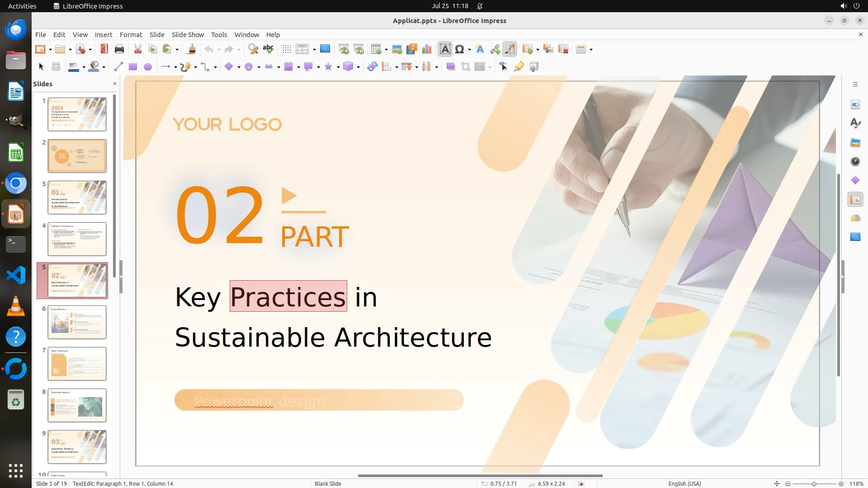This screenshot has height=488, width=868.
Task: Click English (USA) language in status bar
Action: click(684, 483)
